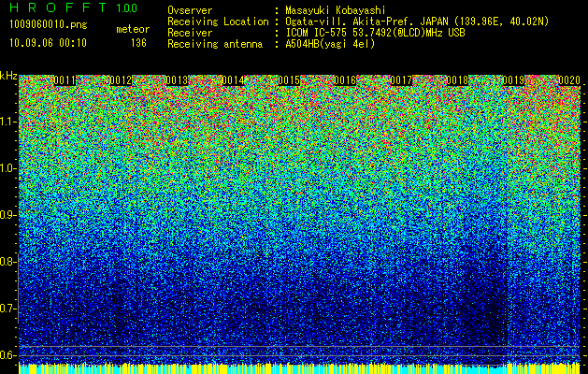Click the 0.6 kHz axis label
588x374 pixels.
(x=8, y=355)
